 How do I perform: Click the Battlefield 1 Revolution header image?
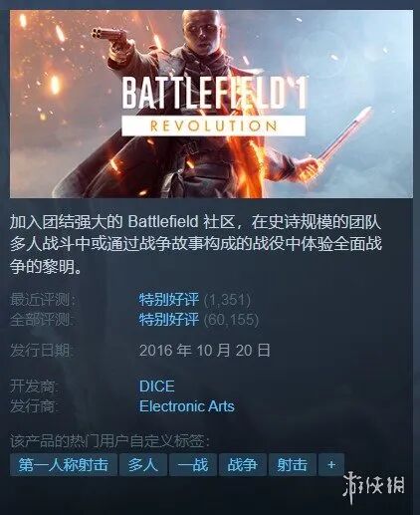[x=211, y=104]
